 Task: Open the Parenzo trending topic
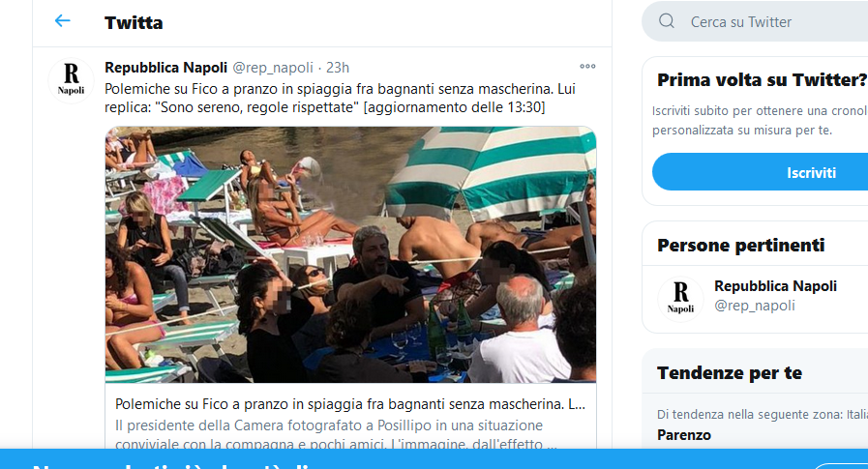click(x=684, y=435)
